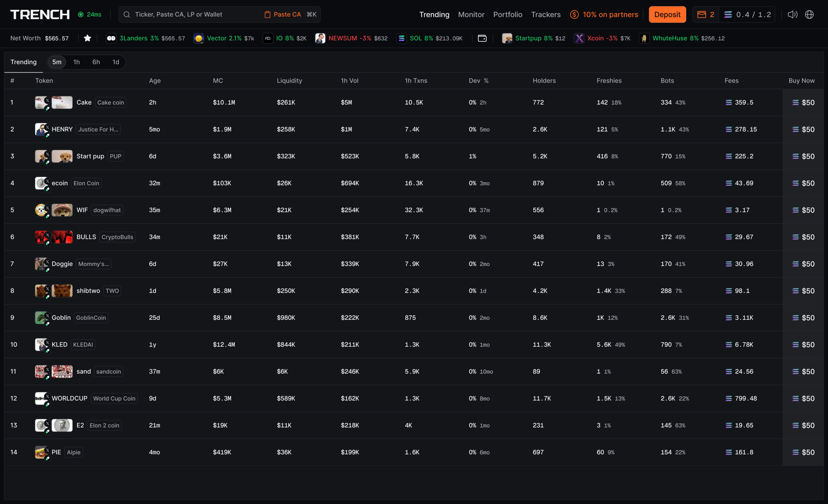Click the dollar coin partners icon
Image resolution: width=828 pixels, height=504 pixels.
coord(574,14)
